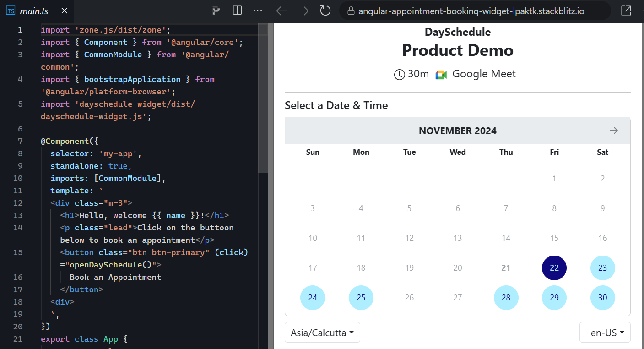644x349 pixels.
Task: Click the disabled date 1
Action: [x=554, y=179]
